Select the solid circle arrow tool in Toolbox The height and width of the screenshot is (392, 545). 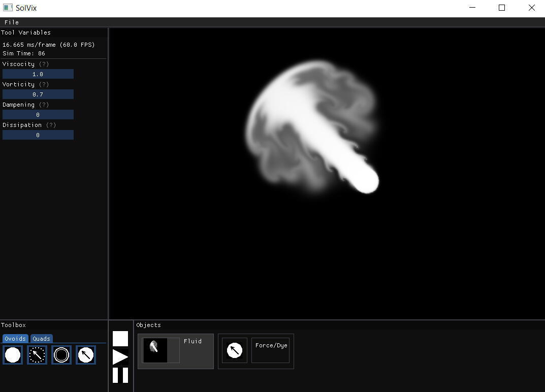pos(86,355)
